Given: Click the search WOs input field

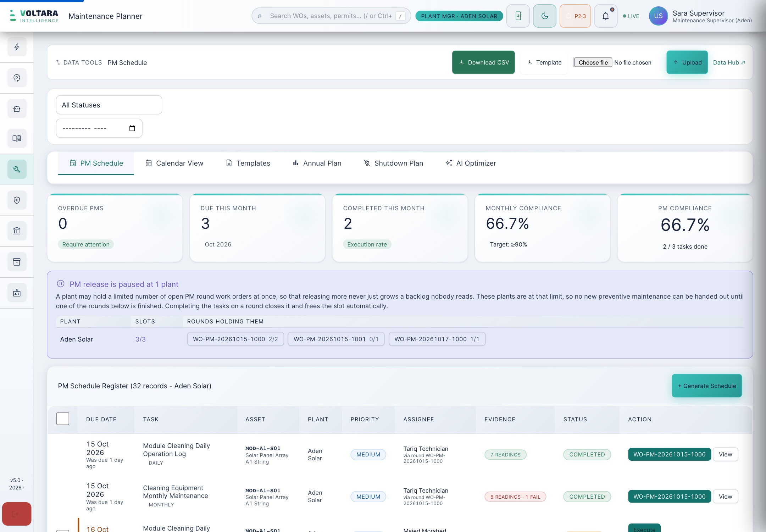Looking at the screenshot, I should click(331, 16).
